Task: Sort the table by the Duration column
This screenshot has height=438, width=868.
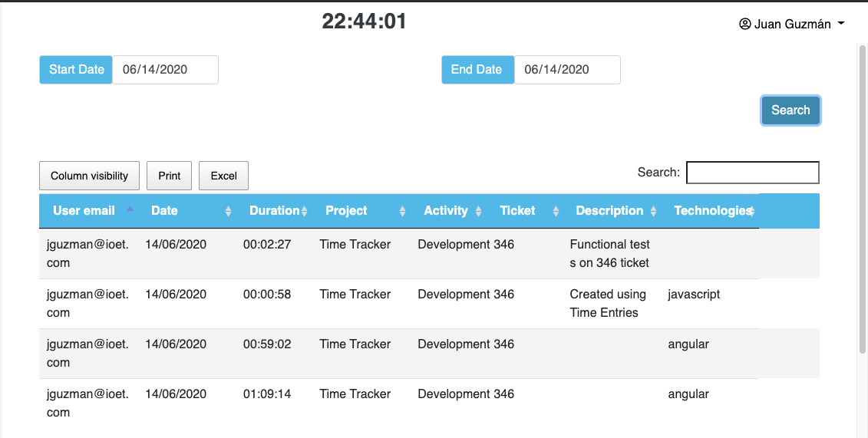Action: coord(274,211)
